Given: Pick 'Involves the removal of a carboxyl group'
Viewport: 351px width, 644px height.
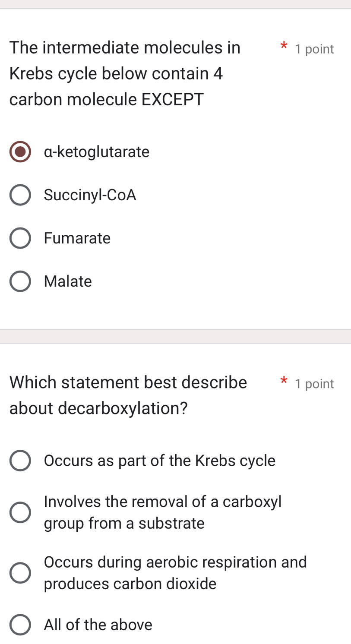Looking at the screenshot, I should (20, 512).
